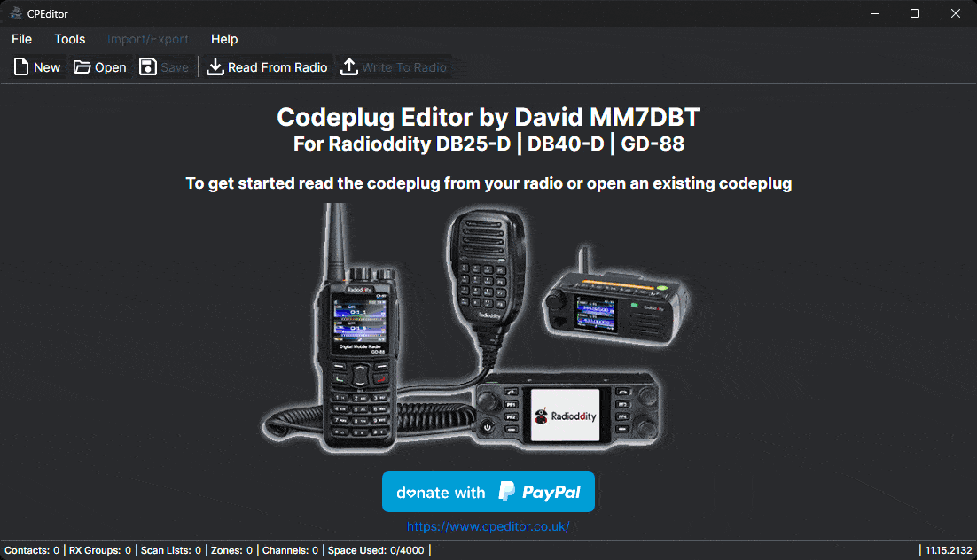Select the Read From Radio label
Screen dimensions: 977x560
[x=277, y=67]
